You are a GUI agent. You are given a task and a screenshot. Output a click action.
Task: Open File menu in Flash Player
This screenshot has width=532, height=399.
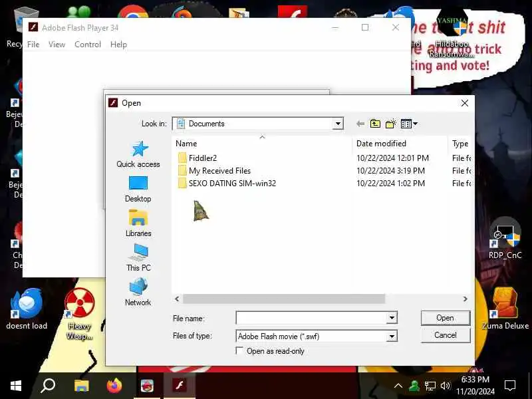[x=33, y=45]
